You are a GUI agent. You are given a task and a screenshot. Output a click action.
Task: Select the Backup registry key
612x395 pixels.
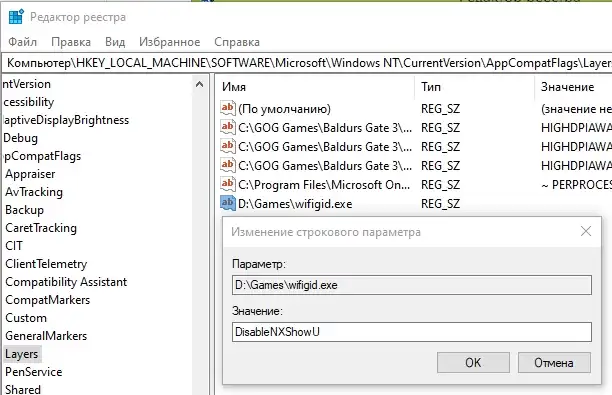click(x=25, y=210)
